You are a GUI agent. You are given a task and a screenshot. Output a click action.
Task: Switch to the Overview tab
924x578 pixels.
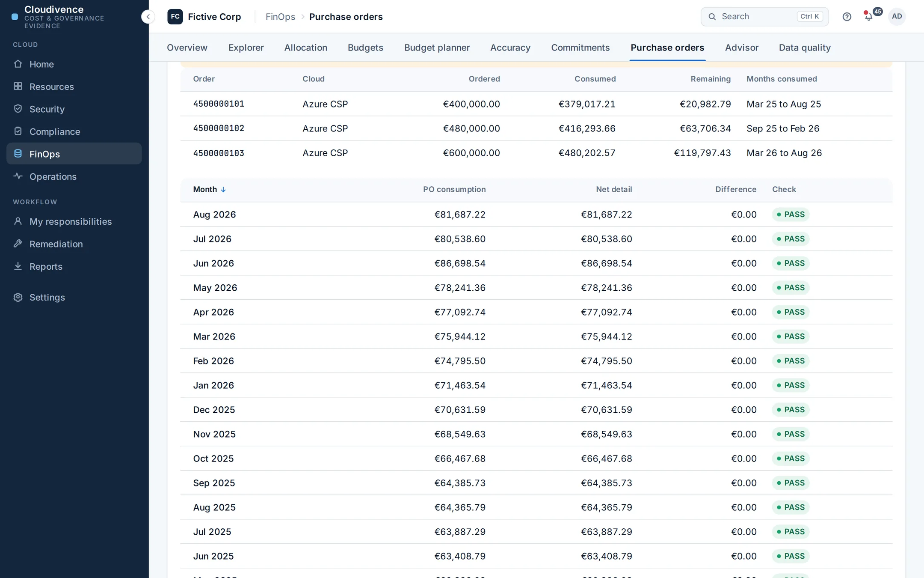tap(187, 48)
